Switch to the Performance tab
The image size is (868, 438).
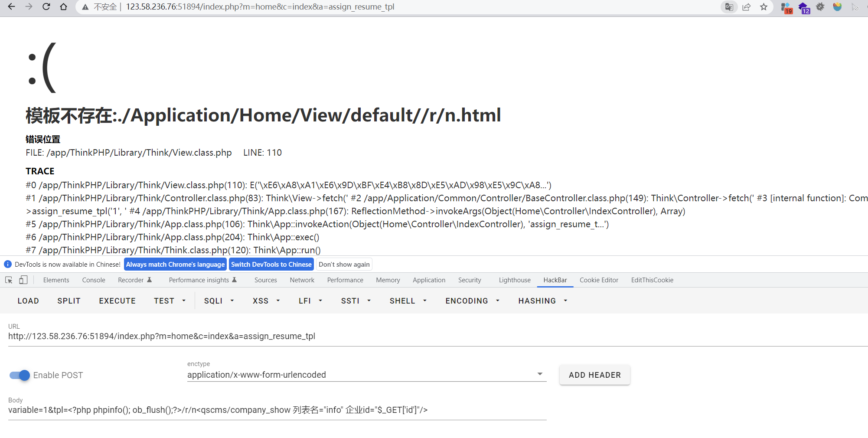[345, 280]
